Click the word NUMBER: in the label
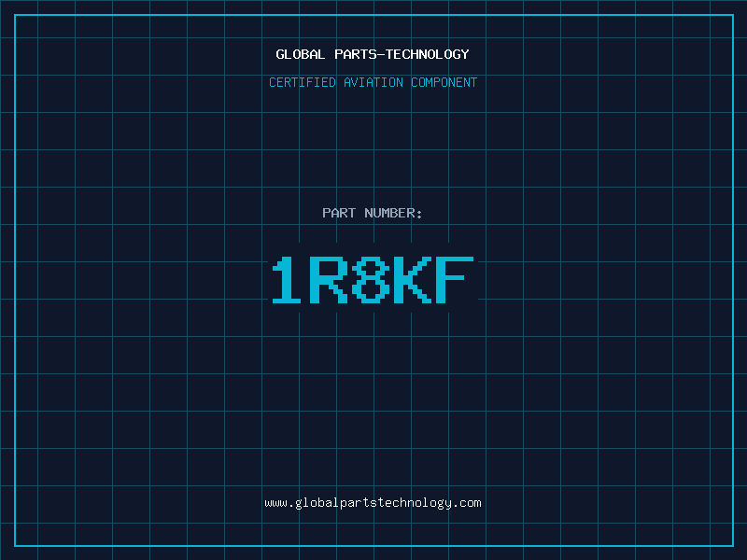747x560 pixels. [393, 213]
